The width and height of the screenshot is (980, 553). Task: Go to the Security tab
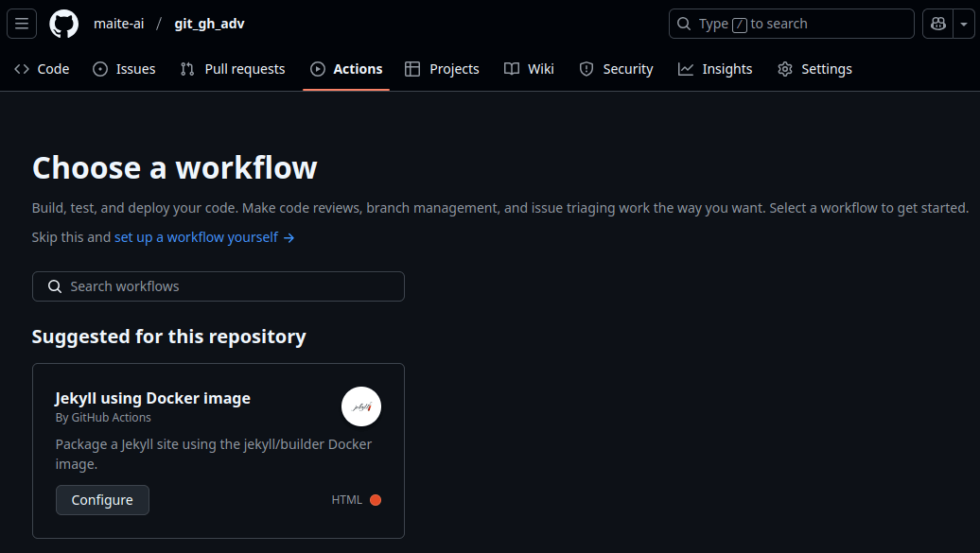click(x=616, y=69)
